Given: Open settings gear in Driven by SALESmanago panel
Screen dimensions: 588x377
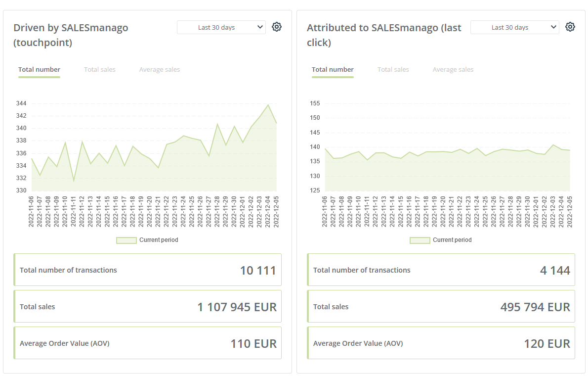Looking at the screenshot, I should pos(277,27).
